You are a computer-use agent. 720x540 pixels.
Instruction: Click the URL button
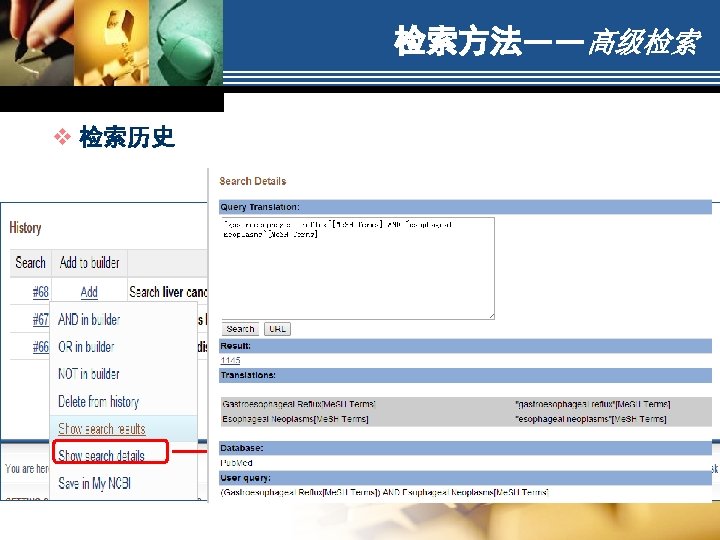click(277, 329)
